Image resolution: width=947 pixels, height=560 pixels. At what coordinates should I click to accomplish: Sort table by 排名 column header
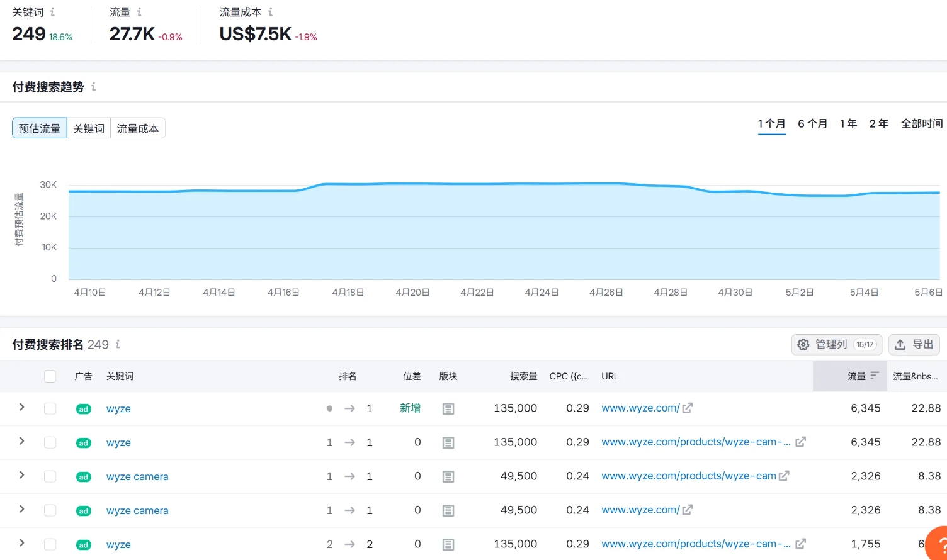[348, 376]
